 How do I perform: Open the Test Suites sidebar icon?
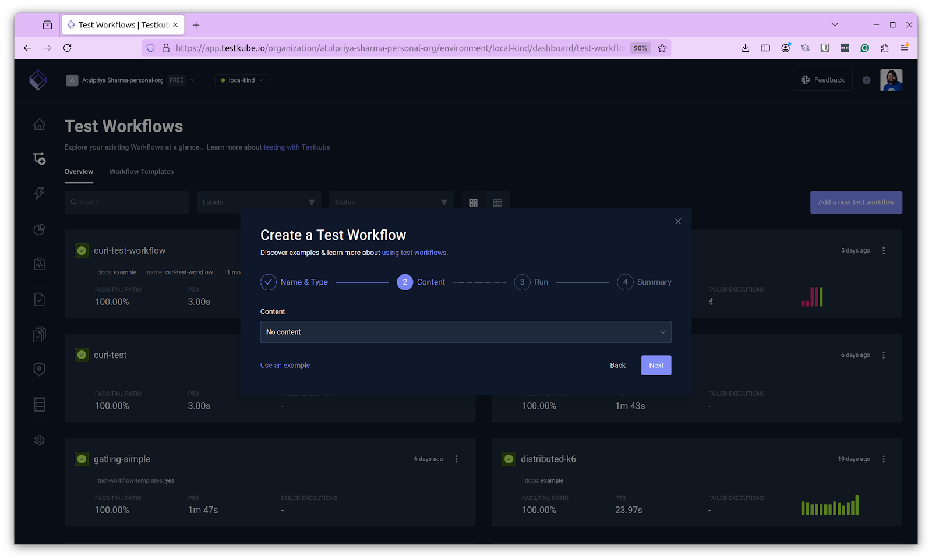point(39,334)
